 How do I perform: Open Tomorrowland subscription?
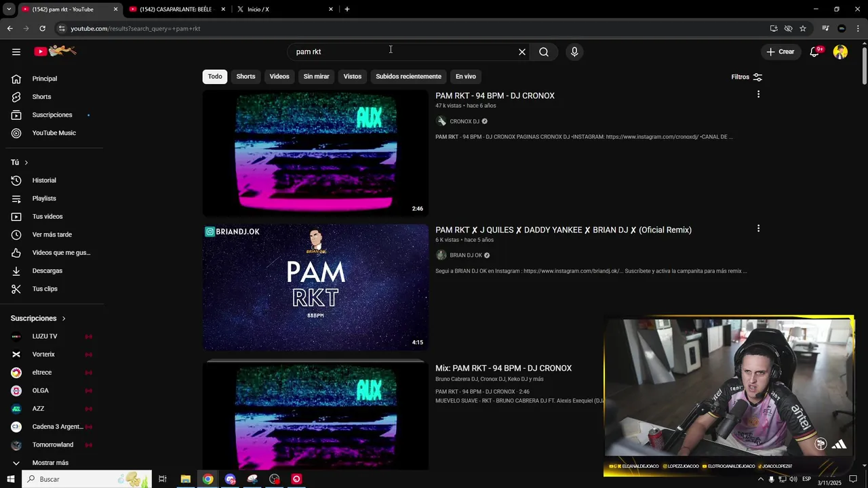pos(52,445)
